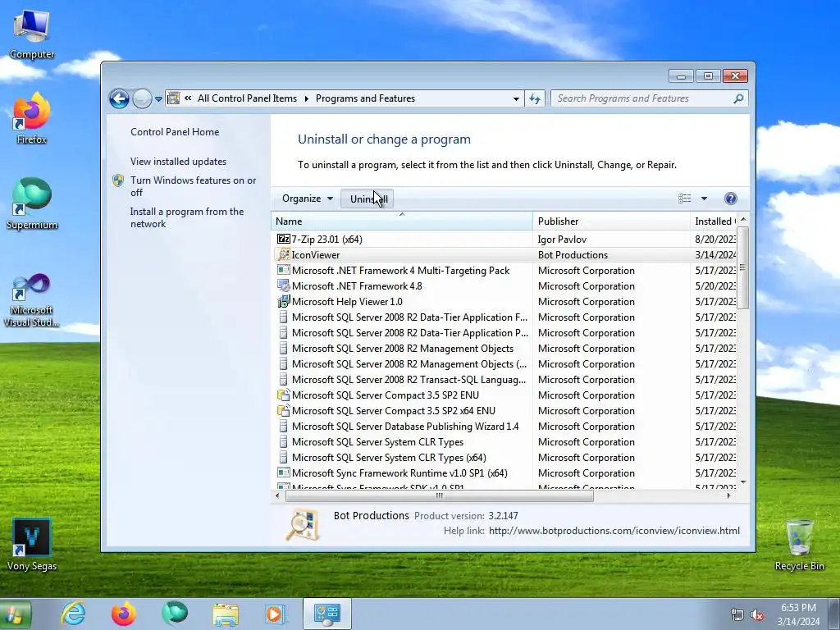Sort by the Name column header
840x630 pixels.
[402, 221]
